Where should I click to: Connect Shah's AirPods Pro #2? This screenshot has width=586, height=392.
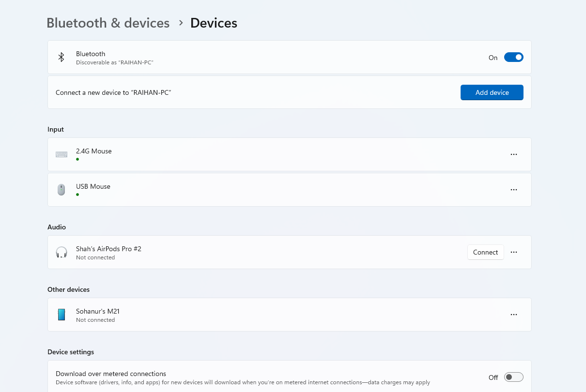pyautogui.click(x=485, y=252)
